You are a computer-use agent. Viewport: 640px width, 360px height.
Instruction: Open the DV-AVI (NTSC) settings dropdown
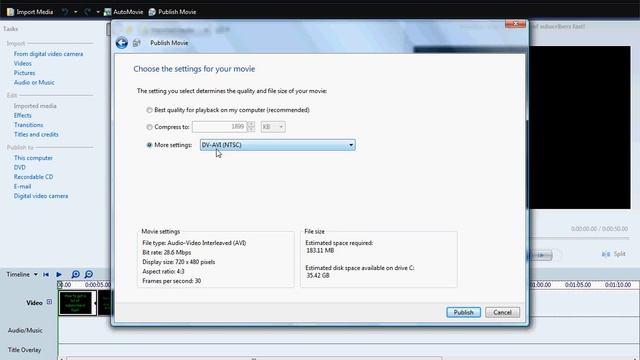click(278, 145)
